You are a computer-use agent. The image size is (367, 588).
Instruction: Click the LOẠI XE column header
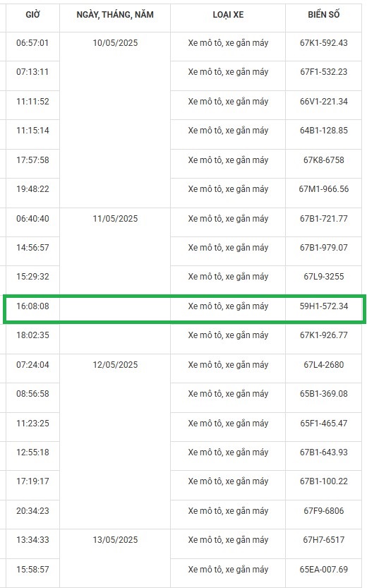[228, 15]
